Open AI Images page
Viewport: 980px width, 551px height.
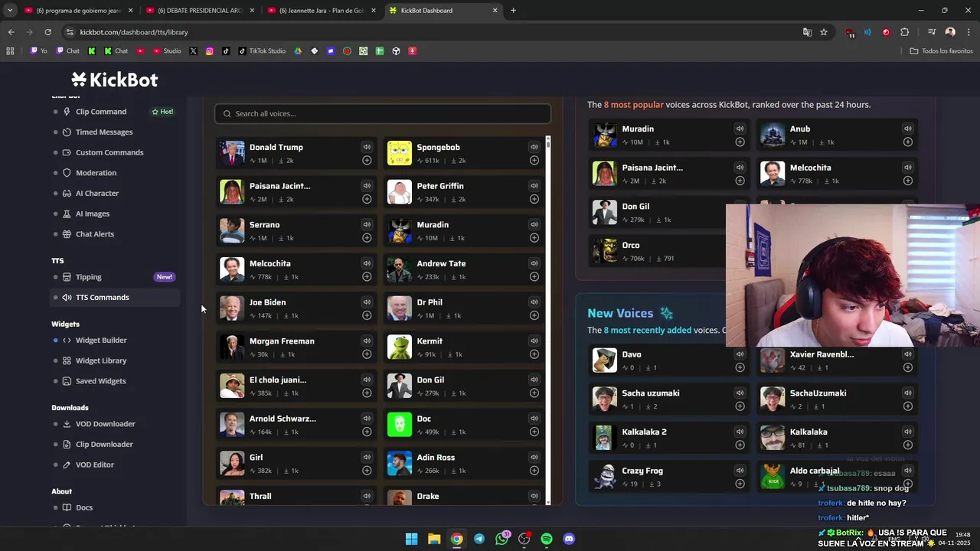tap(93, 214)
